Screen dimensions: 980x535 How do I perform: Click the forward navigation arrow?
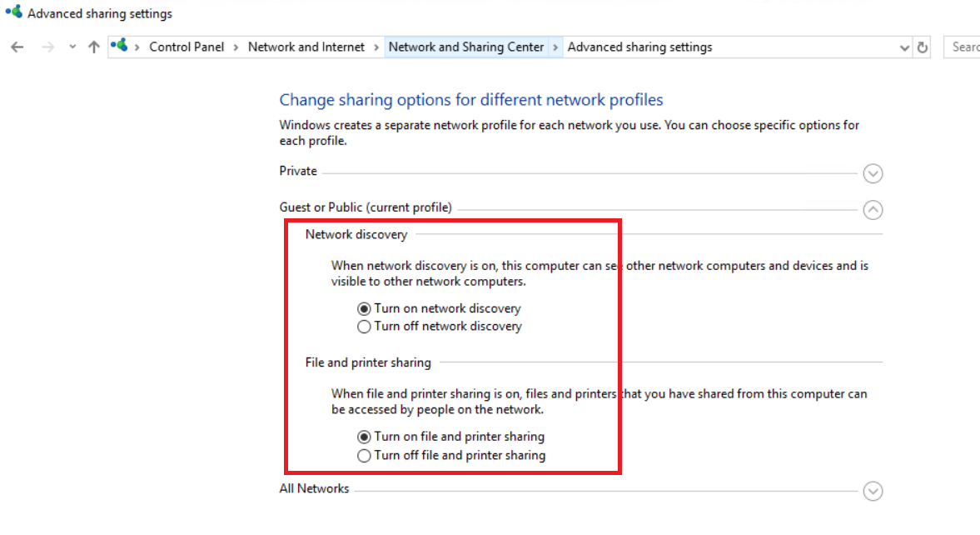pos(47,47)
